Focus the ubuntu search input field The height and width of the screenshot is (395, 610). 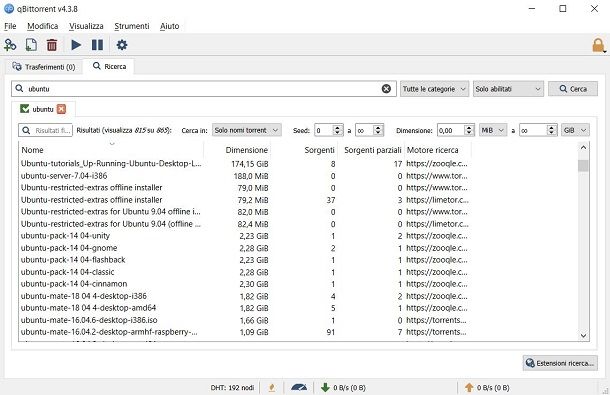(204, 89)
